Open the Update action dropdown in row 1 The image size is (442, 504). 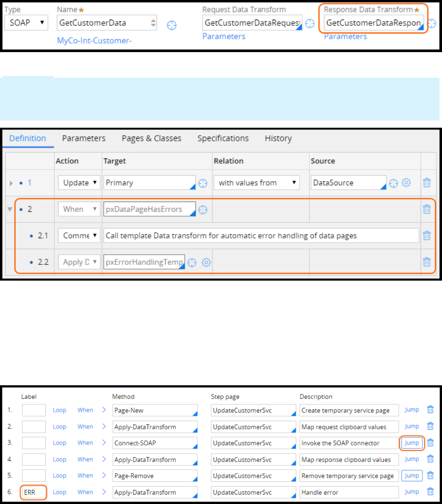point(79,182)
